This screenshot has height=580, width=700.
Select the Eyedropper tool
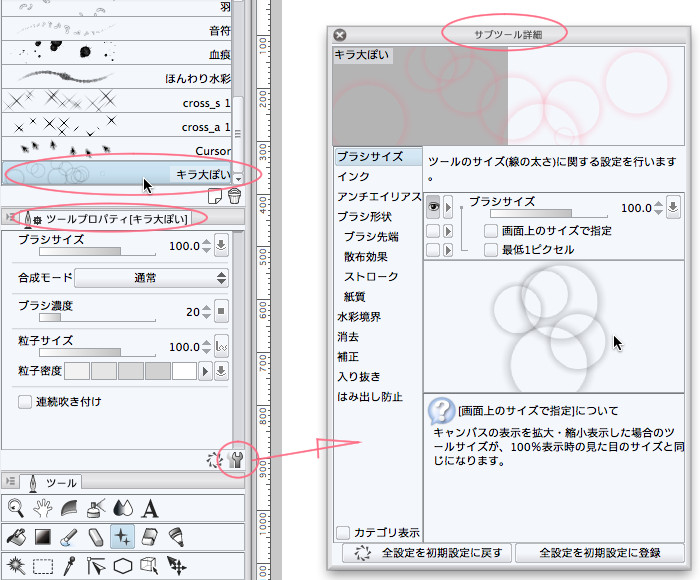[x=69, y=566]
